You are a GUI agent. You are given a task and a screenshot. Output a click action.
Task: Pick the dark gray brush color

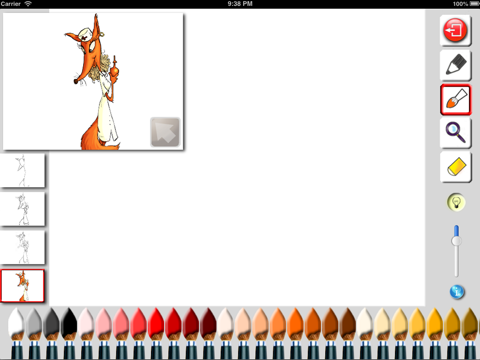(x=51, y=332)
